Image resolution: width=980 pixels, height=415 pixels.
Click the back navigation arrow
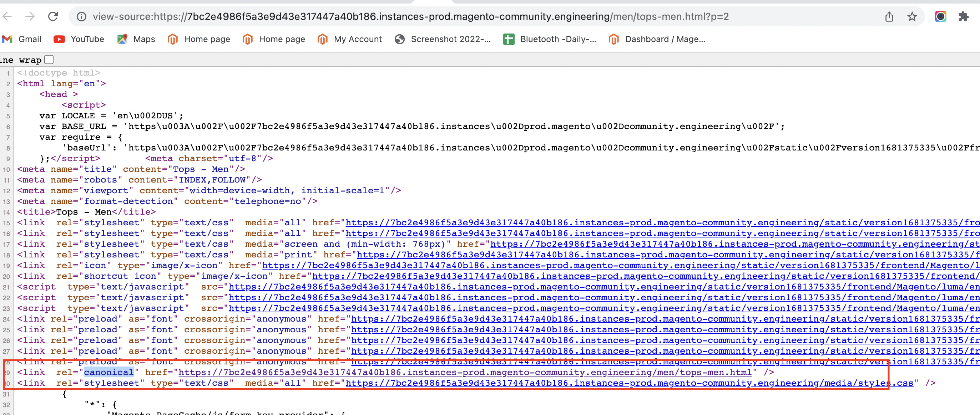coord(7,16)
